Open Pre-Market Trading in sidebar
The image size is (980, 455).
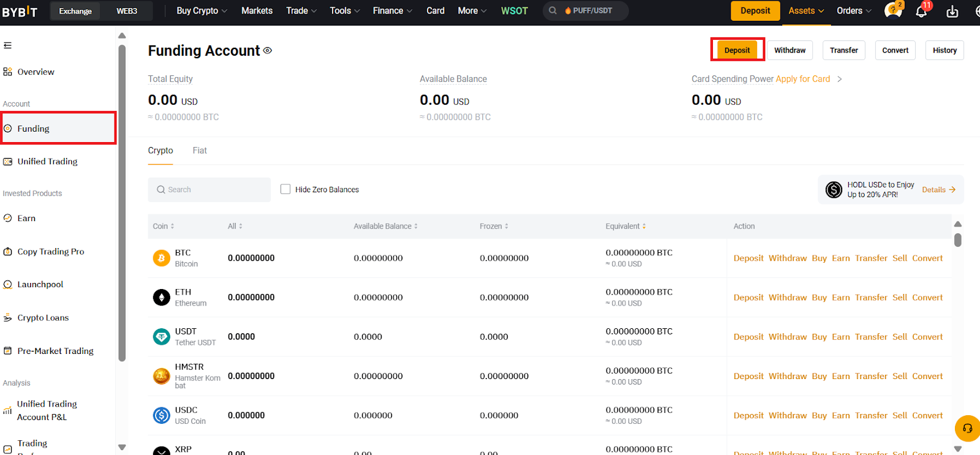pos(48,350)
